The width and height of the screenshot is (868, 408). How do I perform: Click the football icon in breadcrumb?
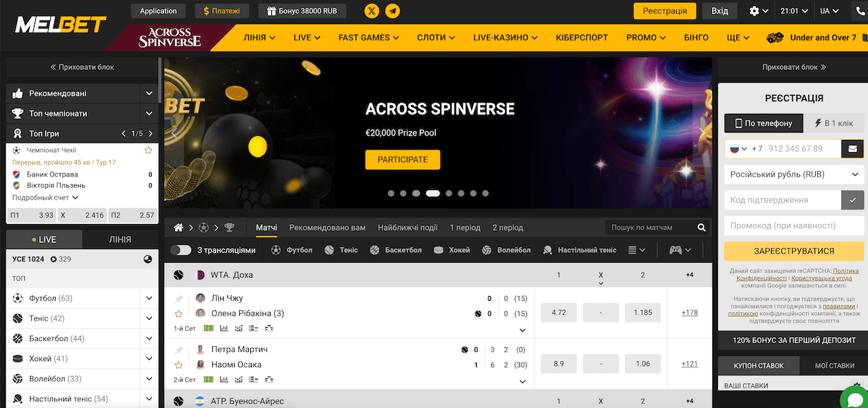pos(204,227)
